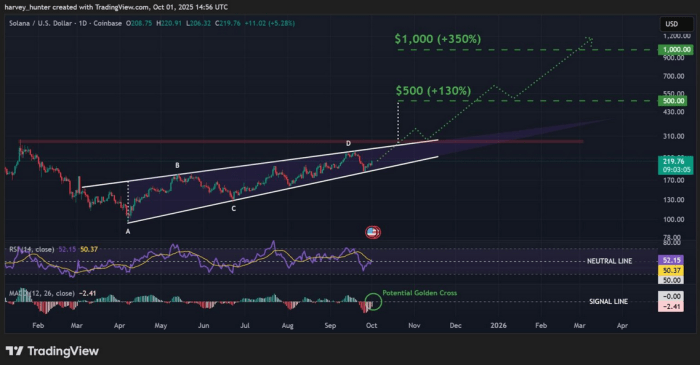Click the yellow RSI value tag 50.37
The height and width of the screenshot is (365, 700).
(671, 270)
